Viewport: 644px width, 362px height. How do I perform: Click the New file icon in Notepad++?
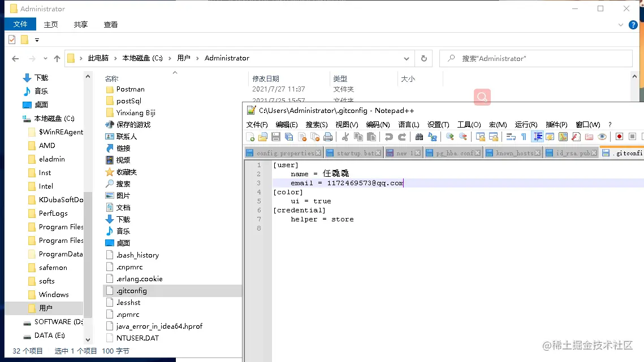(250, 137)
